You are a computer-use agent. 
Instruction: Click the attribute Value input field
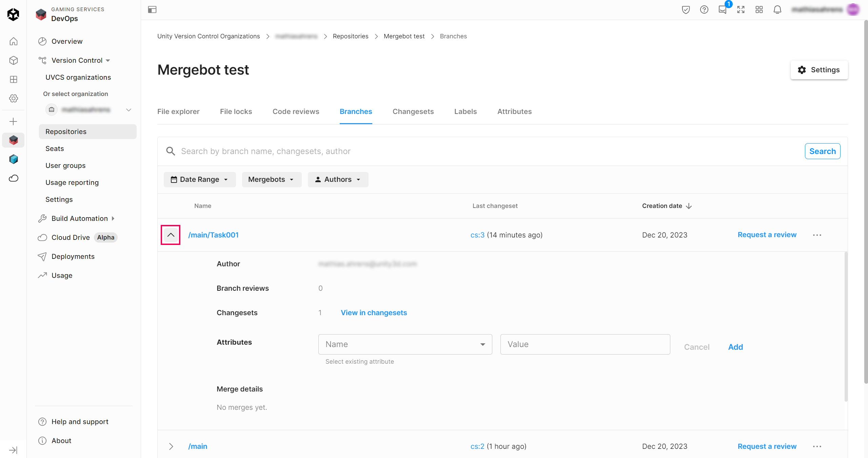pos(585,344)
